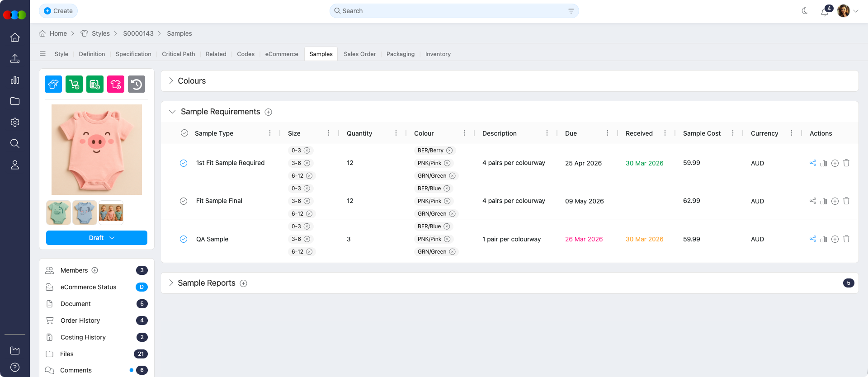Click the pink garment icon button

(x=116, y=84)
